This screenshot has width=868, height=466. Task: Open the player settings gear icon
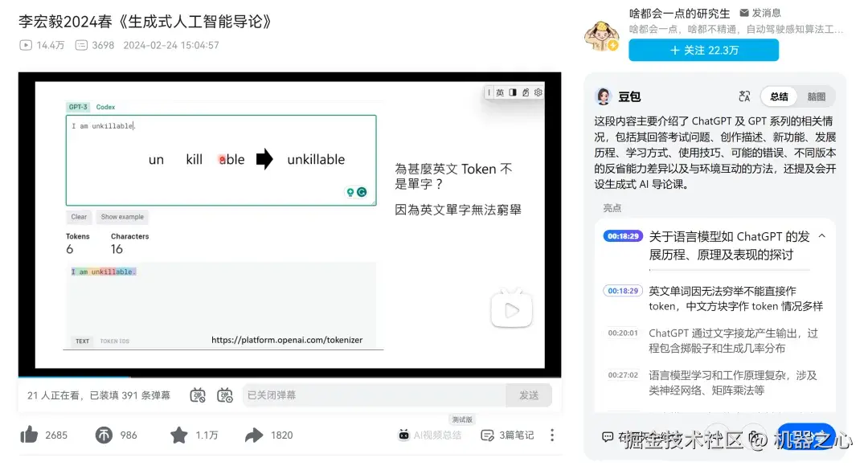(538, 93)
